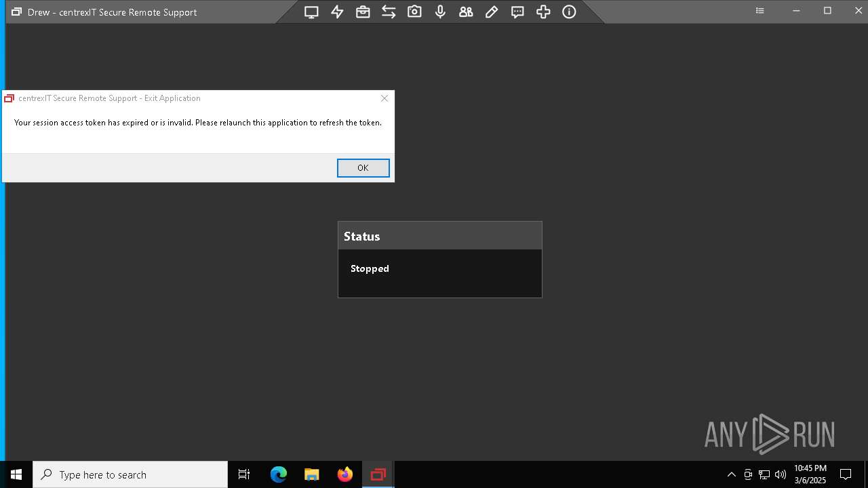The width and height of the screenshot is (868, 488).
Task: Open the volume speaker tray icon
Action: 780,474
